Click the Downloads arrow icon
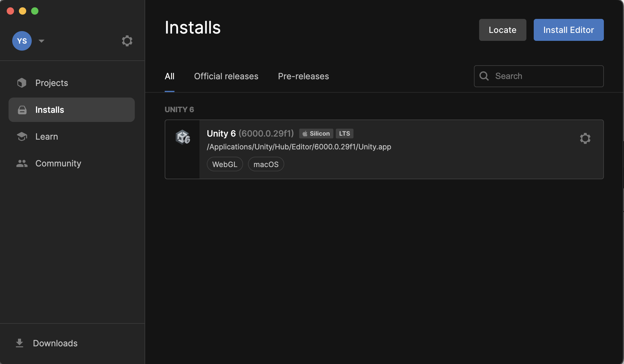The image size is (624, 364). (x=20, y=343)
